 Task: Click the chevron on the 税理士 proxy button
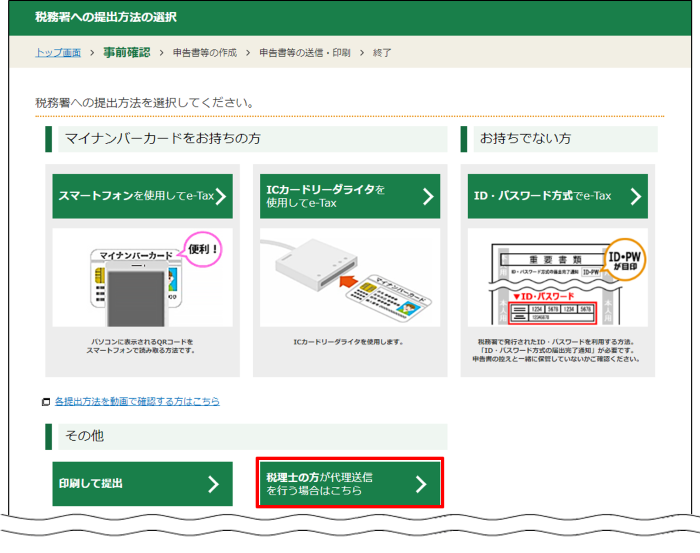(x=421, y=484)
